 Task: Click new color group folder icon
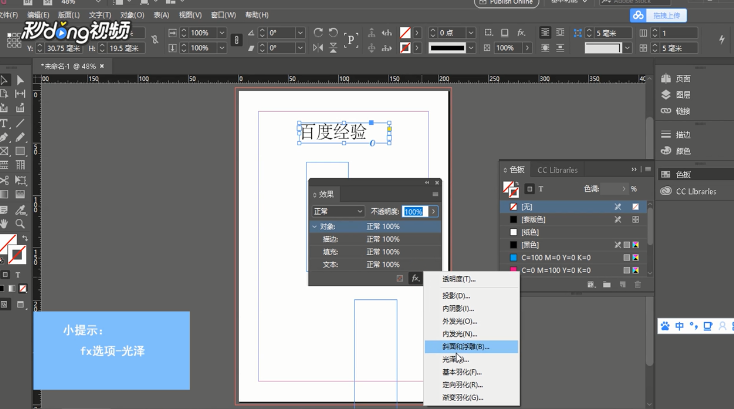click(x=607, y=284)
